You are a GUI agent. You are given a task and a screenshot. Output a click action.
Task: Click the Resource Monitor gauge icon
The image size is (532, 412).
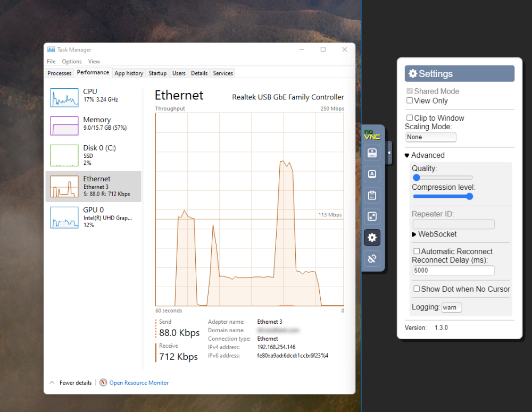coord(103,383)
